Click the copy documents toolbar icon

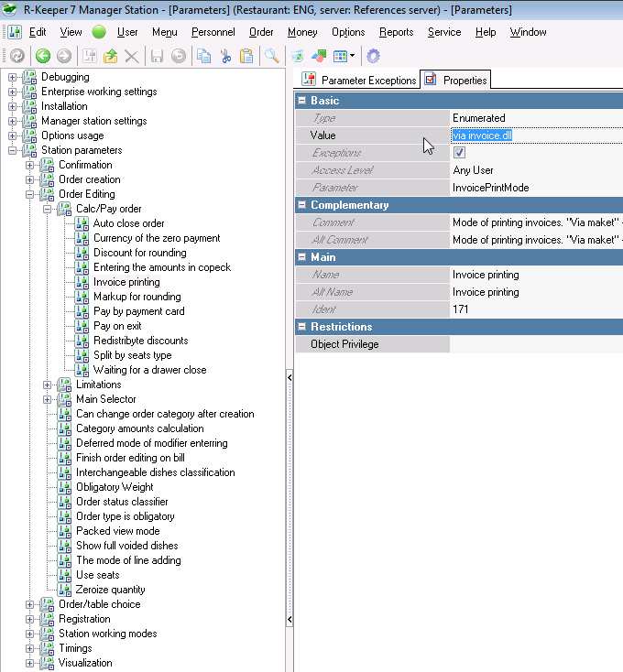coord(203,56)
